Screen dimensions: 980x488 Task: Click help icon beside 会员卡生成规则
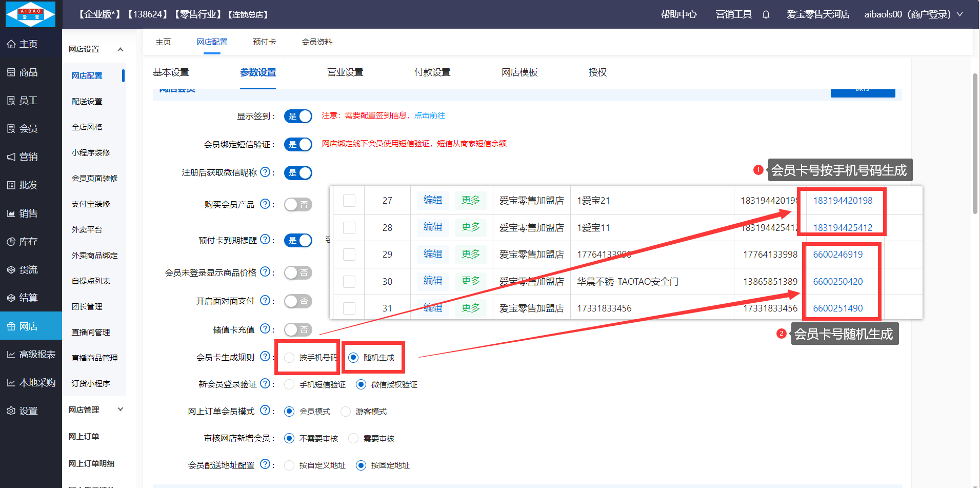point(265,357)
